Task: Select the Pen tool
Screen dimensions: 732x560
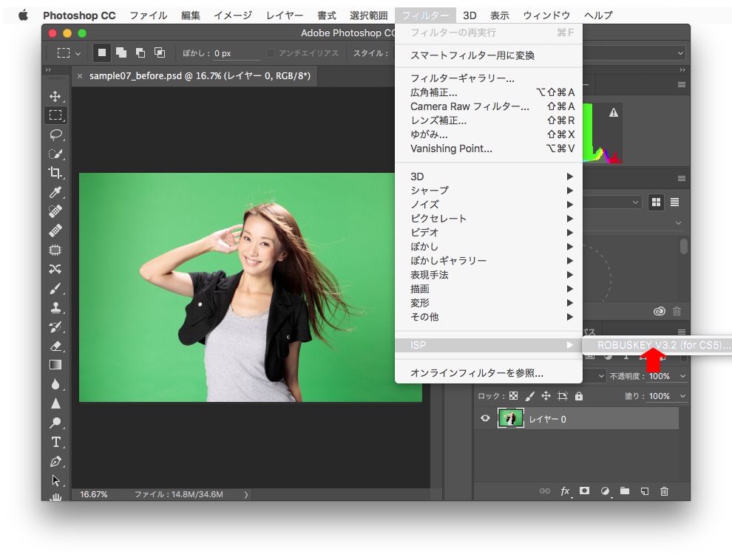Action: pyautogui.click(x=55, y=462)
